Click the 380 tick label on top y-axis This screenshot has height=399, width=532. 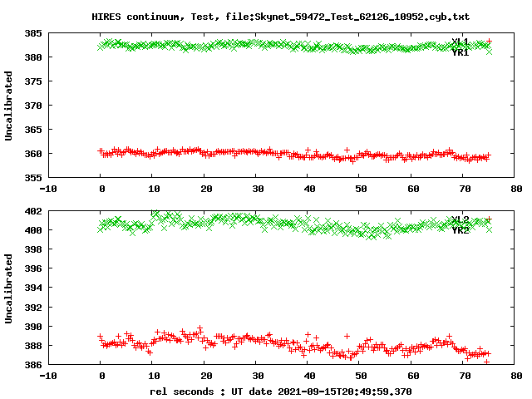tap(33, 57)
